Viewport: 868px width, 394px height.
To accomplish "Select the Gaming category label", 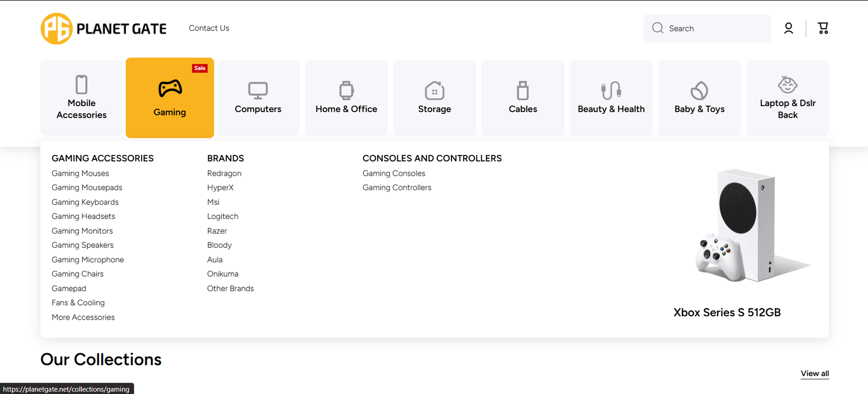I will [x=170, y=112].
